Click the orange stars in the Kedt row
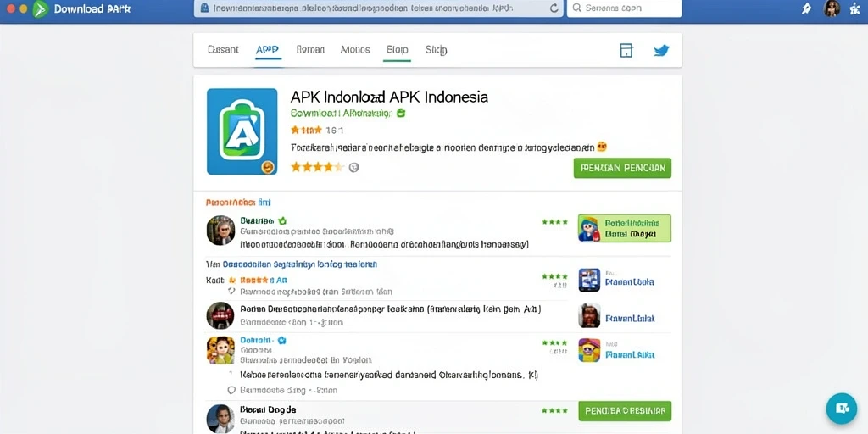The image size is (868, 434). pos(254,280)
